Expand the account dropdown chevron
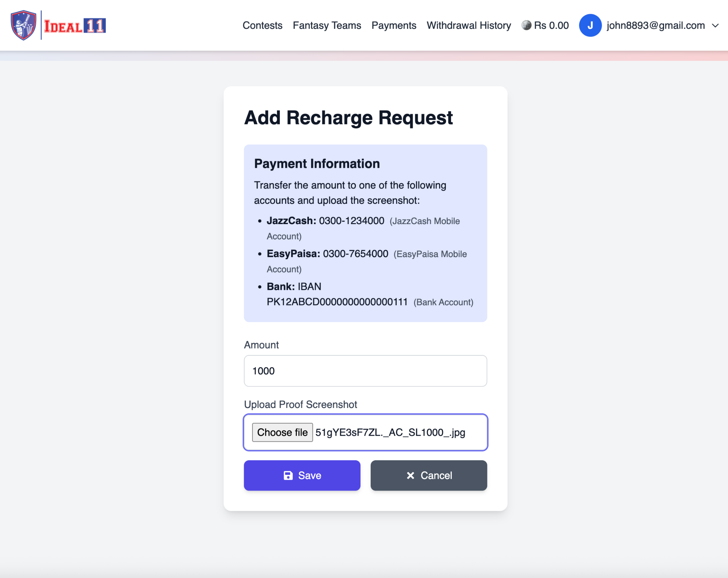The image size is (728, 578). (715, 26)
